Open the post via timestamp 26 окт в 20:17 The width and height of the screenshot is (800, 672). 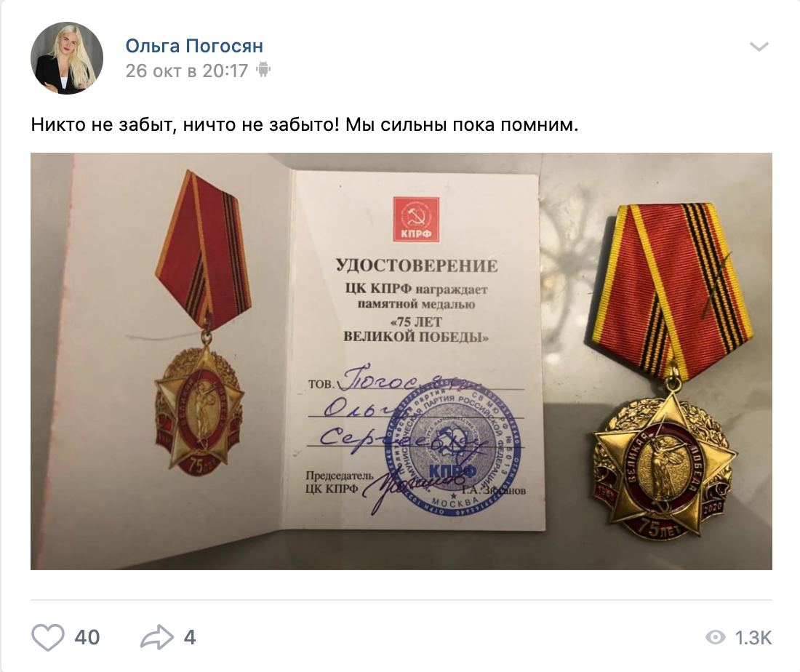click(187, 71)
